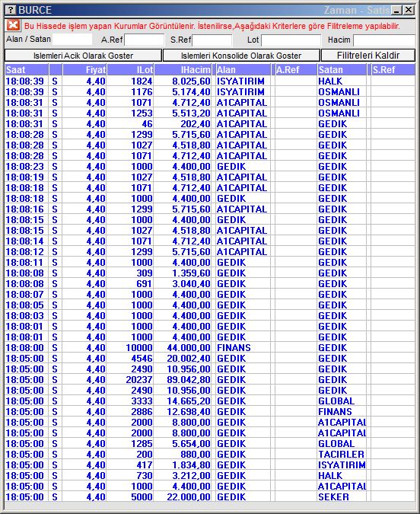Click lot value 1285
Screen dimensions: 420x514
(x=142, y=443)
